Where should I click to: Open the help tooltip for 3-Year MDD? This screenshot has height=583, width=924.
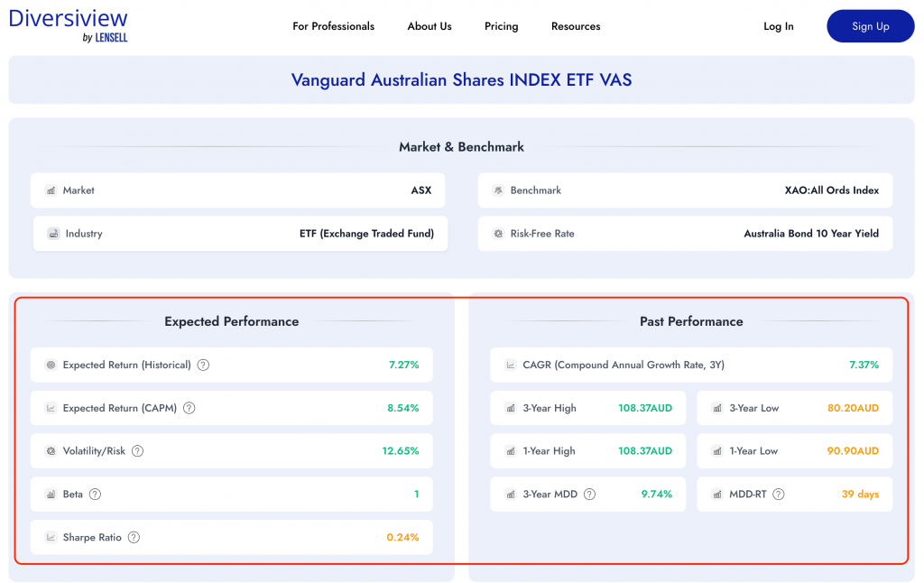click(x=588, y=494)
